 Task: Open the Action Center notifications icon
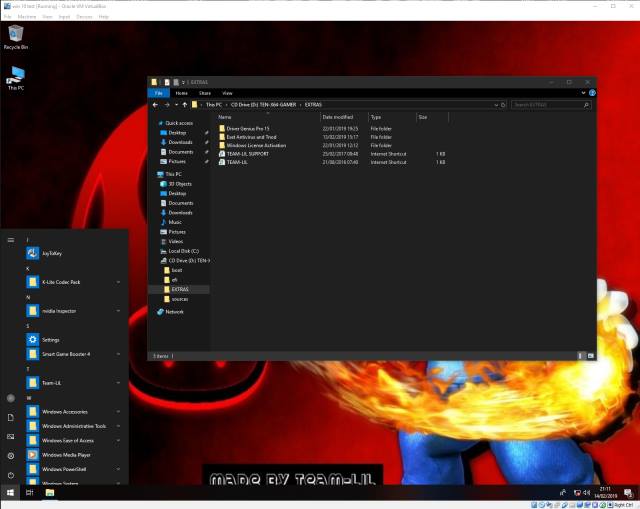click(628, 493)
